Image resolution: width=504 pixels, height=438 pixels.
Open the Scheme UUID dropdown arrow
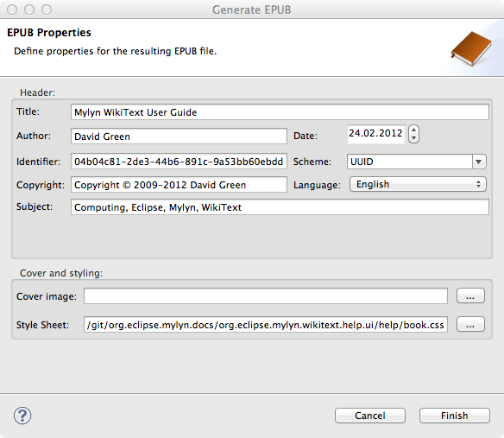[479, 162]
